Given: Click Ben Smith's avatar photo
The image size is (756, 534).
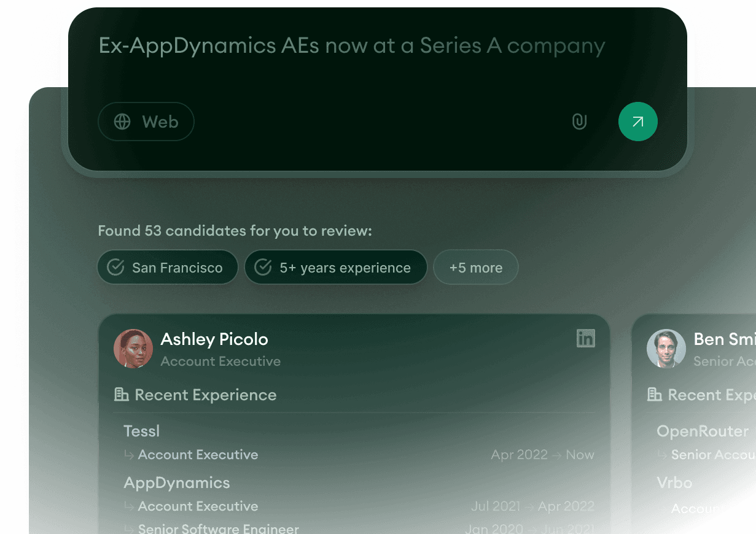Looking at the screenshot, I should [666, 349].
